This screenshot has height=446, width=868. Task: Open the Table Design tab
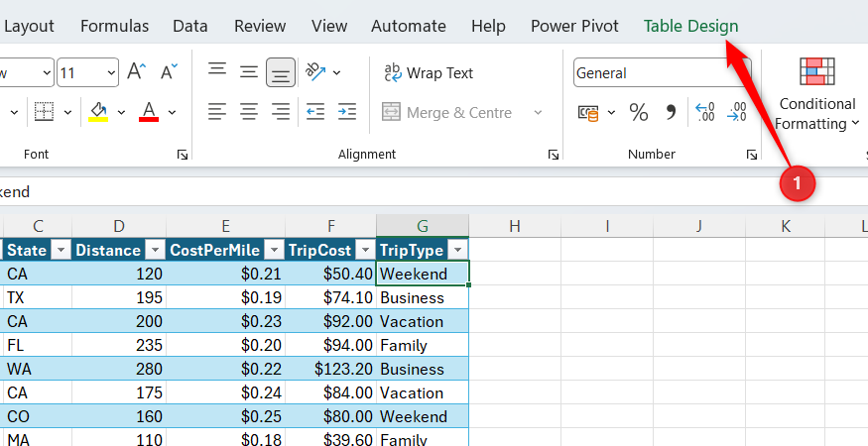(690, 26)
